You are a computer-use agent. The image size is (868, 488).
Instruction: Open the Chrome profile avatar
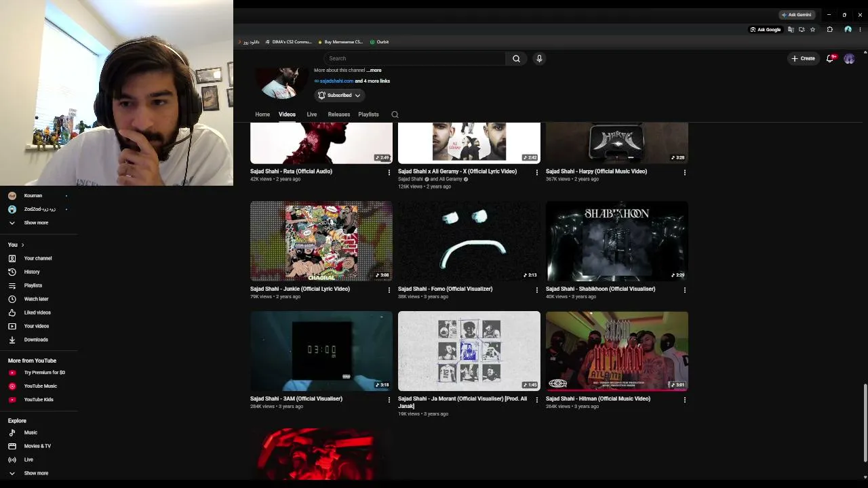(x=848, y=30)
